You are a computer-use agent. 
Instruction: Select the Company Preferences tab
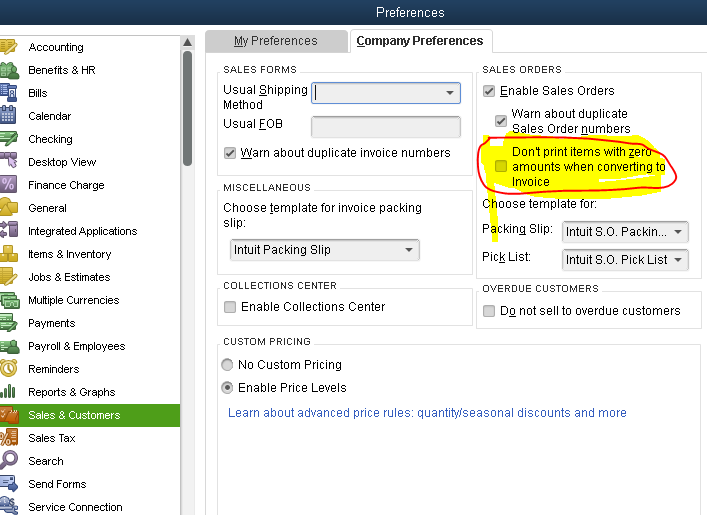click(420, 41)
